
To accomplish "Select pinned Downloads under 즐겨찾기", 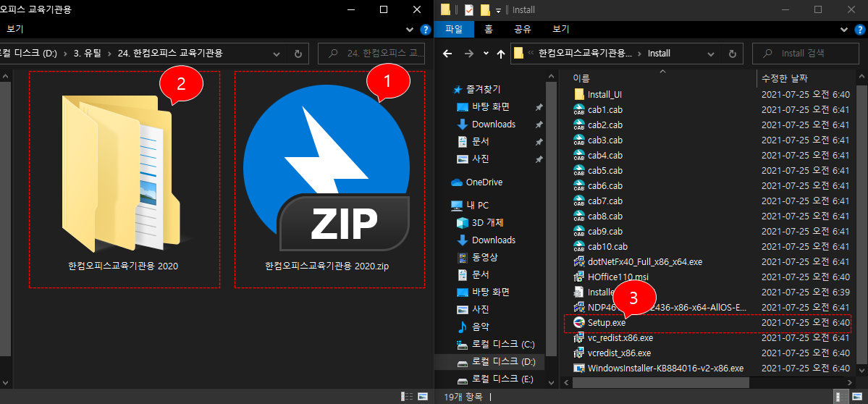I will click(486, 124).
